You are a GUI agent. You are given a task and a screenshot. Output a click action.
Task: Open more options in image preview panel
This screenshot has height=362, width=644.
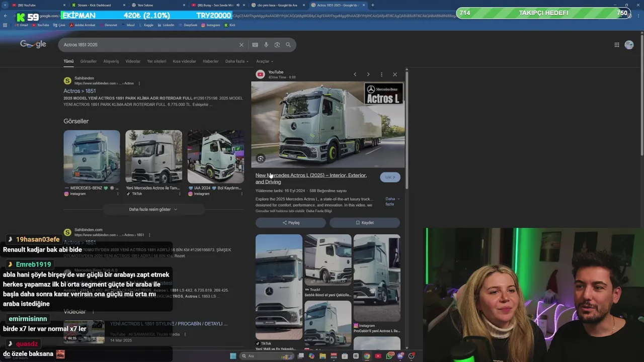click(381, 74)
